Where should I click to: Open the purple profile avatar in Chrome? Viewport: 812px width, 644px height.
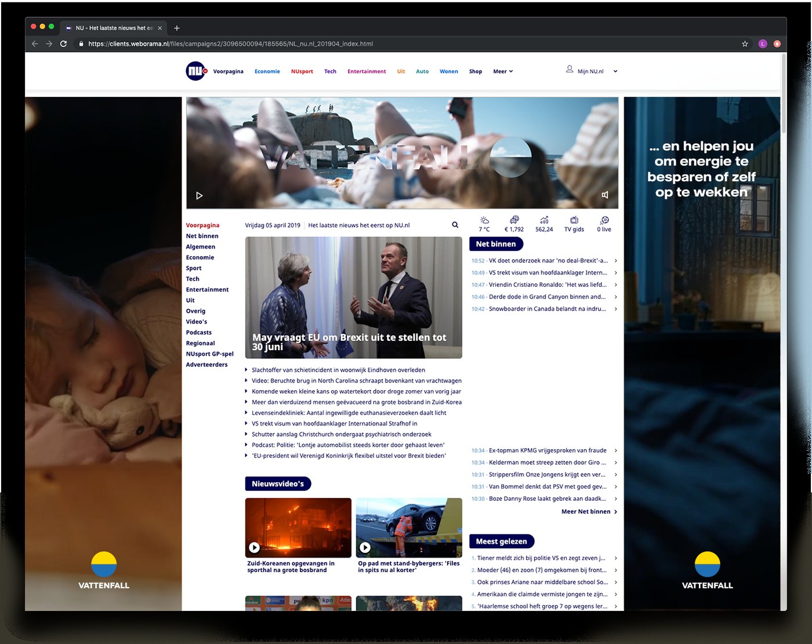tap(763, 44)
